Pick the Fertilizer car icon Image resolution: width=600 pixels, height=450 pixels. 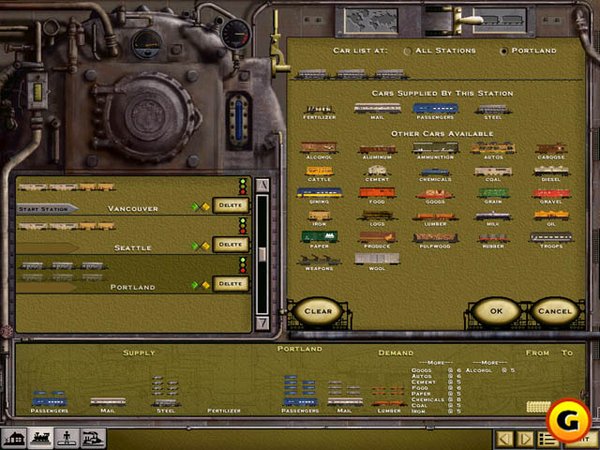(x=319, y=109)
